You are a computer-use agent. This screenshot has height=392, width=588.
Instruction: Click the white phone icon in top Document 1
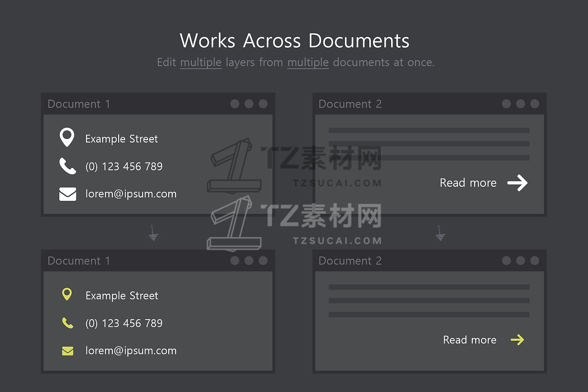click(68, 166)
